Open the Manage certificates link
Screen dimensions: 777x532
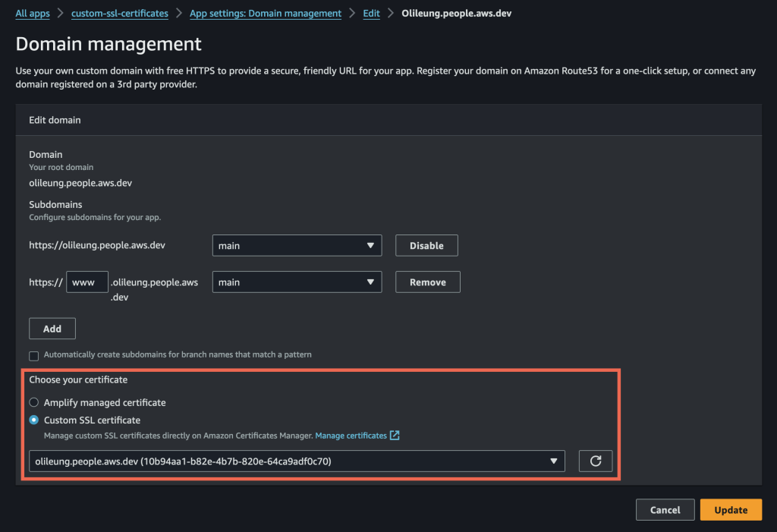[x=352, y=436]
